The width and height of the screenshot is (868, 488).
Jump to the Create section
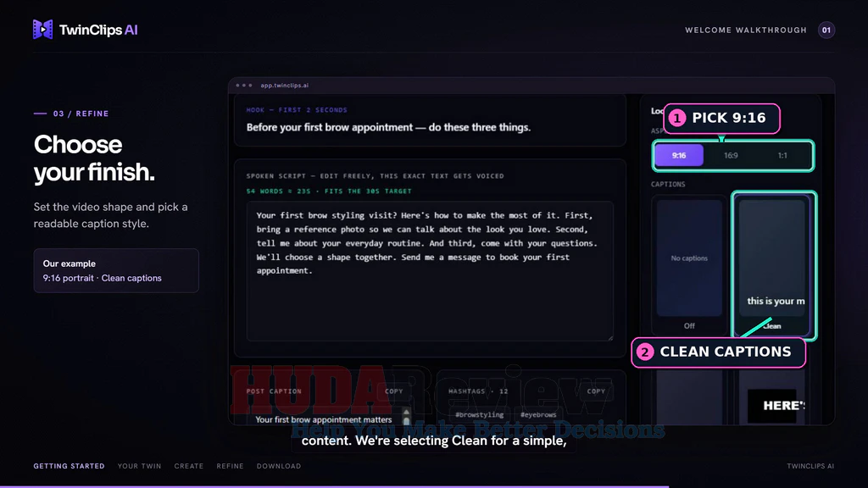189,466
